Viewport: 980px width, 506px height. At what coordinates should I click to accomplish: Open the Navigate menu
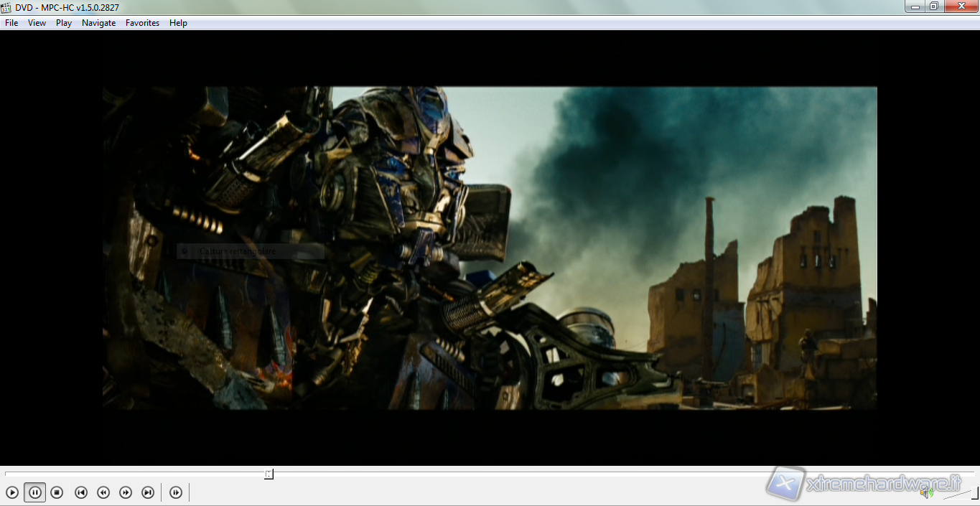click(98, 23)
